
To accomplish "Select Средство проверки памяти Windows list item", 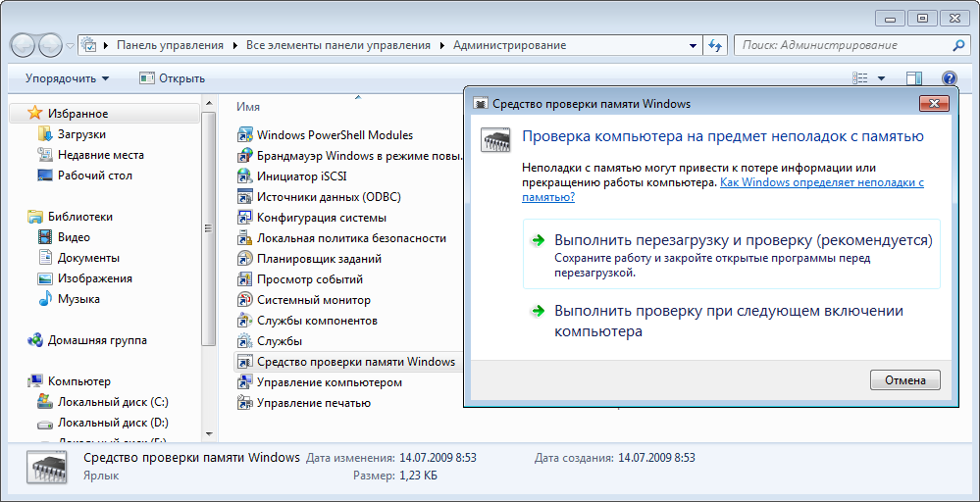I will 347,362.
